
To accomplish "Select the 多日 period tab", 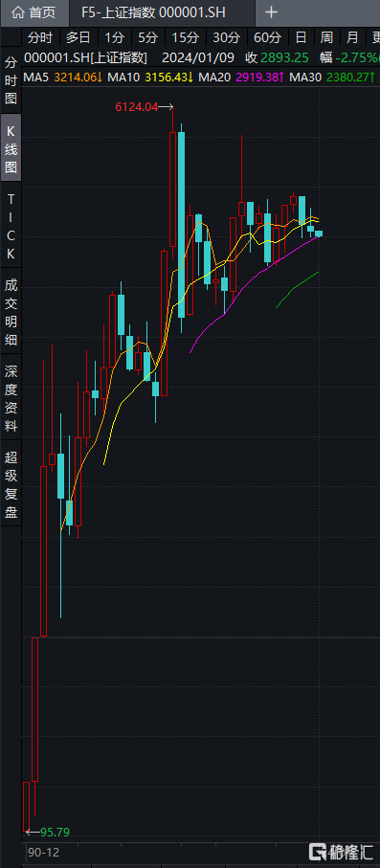I will (x=78, y=37).
